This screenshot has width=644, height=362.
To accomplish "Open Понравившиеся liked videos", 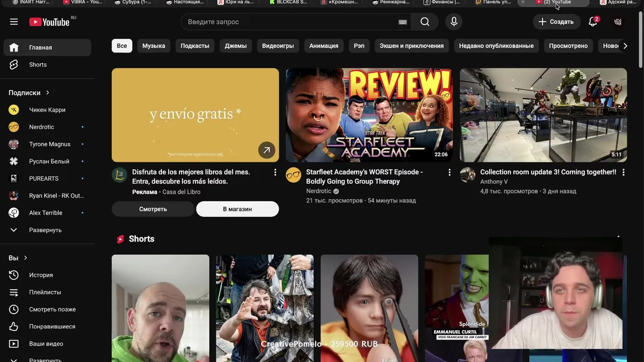I will pyautogui.click(x=47, y=326).
